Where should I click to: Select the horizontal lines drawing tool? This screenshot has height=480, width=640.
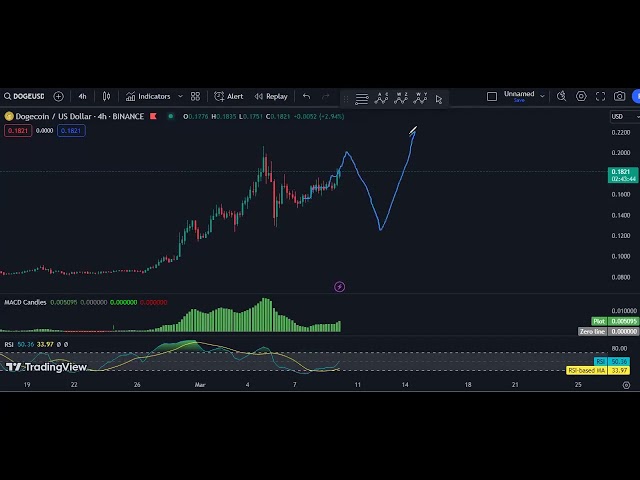tap(362, 98)
